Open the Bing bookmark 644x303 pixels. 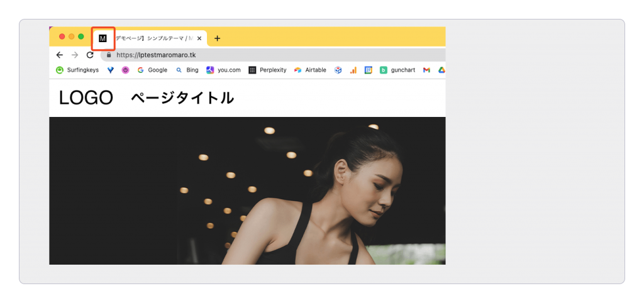point(187,70)
